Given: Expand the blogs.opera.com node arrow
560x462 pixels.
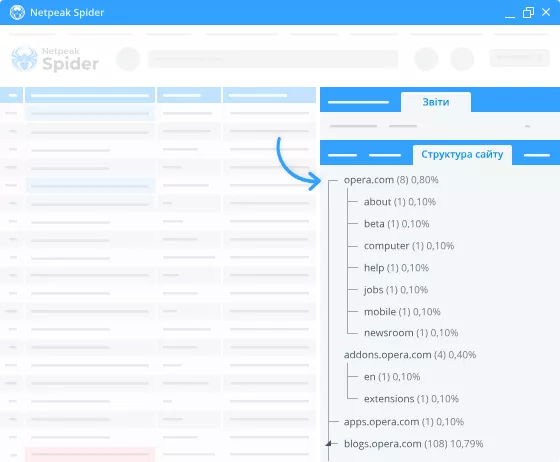Looking at the screenshot, I should [x=329, y=444].
